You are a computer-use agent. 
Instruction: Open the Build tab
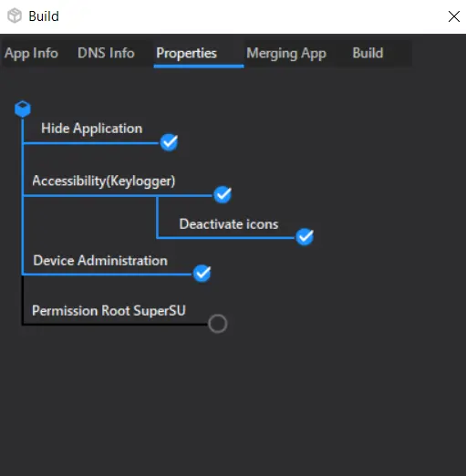(x=368, y=53)
